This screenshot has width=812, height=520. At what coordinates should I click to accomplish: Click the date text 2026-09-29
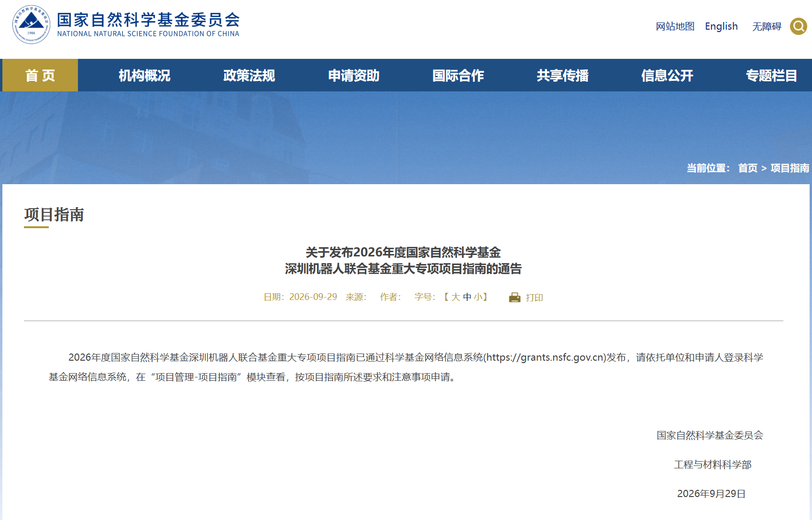pos(313,297)
